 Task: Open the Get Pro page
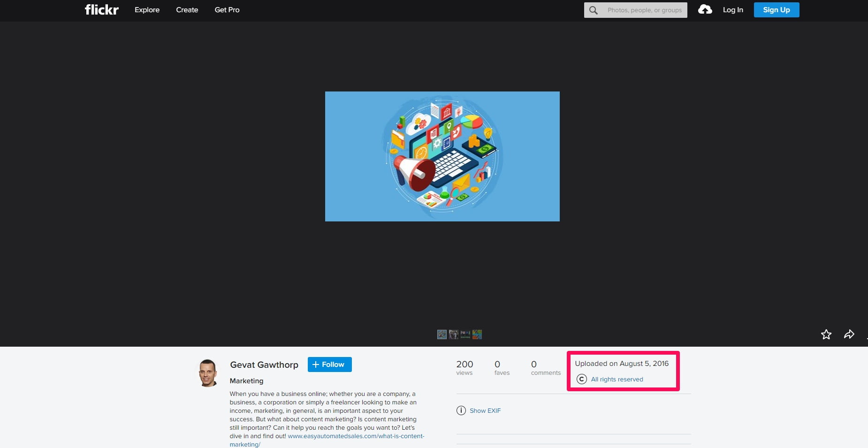(227, 10)
